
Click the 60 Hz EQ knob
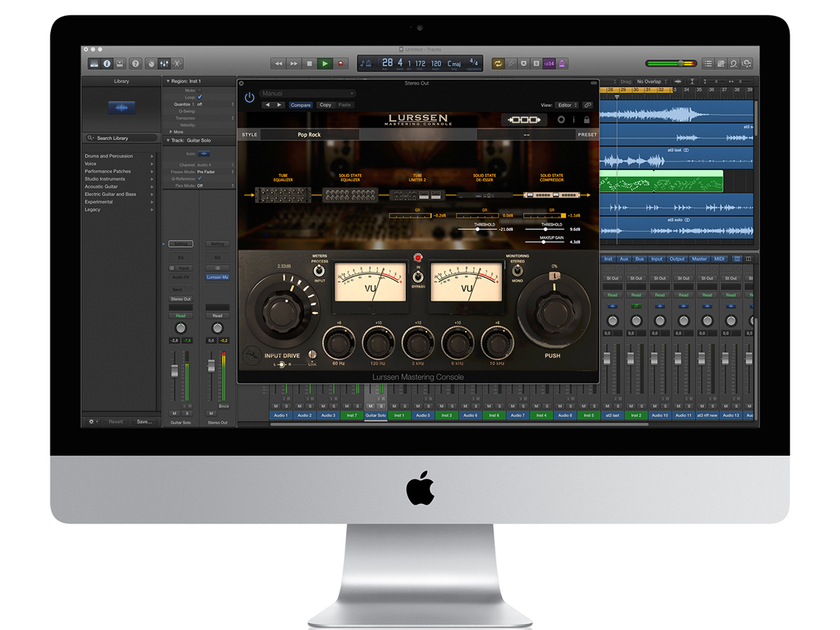tap(339, 343)
